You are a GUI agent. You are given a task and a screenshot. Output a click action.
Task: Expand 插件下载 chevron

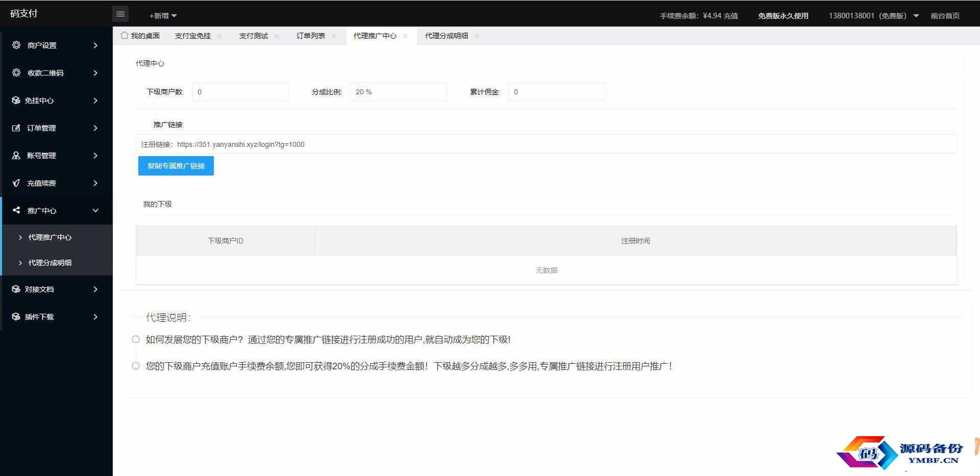coord(95,317)
